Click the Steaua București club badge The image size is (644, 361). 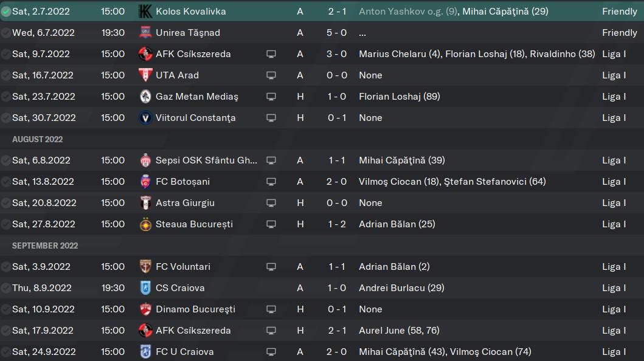click(x=145, y=224)
